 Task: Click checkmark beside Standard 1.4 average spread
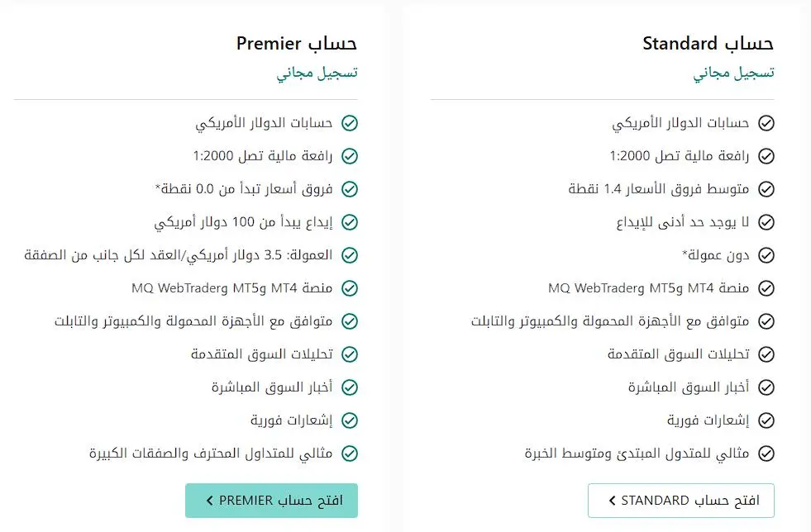(x=766, y=189)
